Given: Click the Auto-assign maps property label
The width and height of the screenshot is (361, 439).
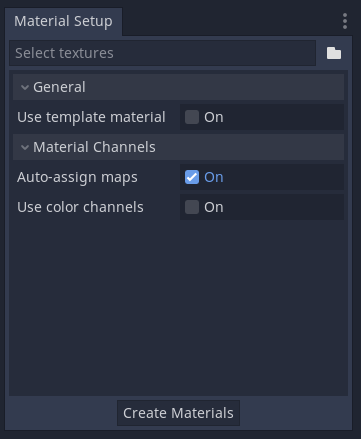Looking at the screenshot, I should coord(77,177).
